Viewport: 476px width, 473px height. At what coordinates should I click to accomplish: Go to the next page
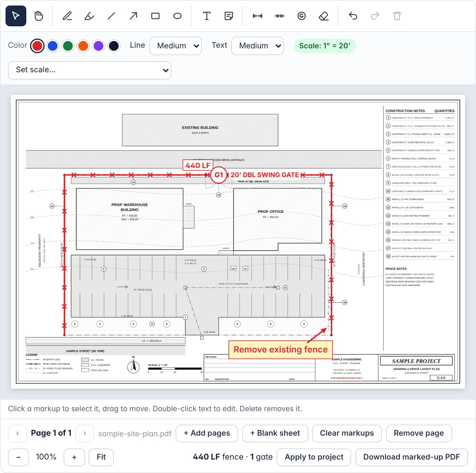point(85,433)
